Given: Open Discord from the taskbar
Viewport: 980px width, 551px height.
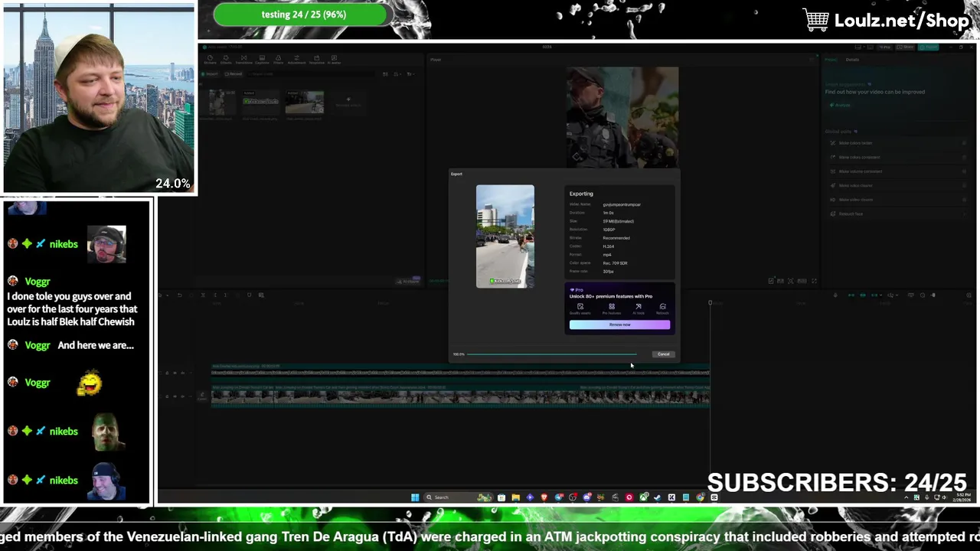Looking at the screenshot, I should (x=586, y=497).
